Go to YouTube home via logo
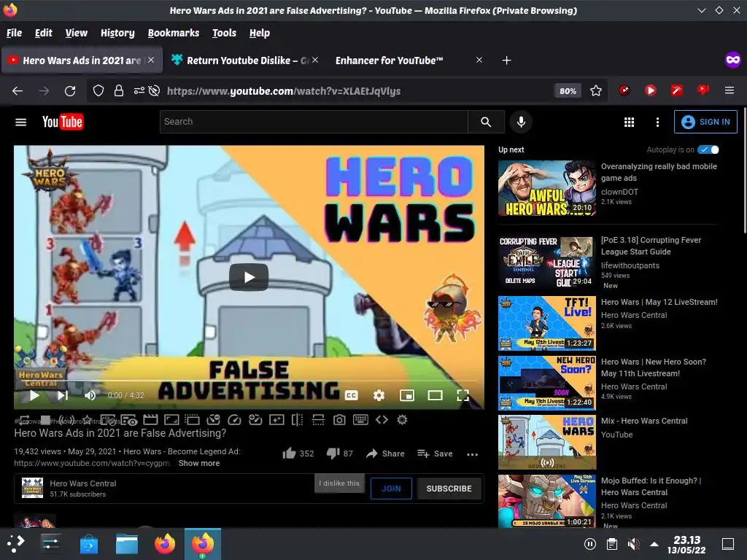Screen dimensions: 747x560 [63, 122]
